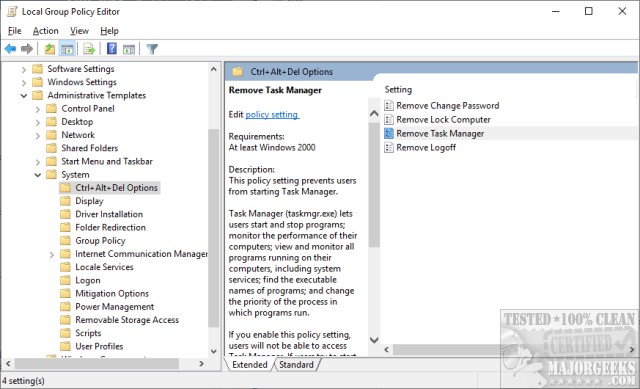Screen dimensions: 640x389
Task: Open the Help menu
Action: (109, 31)
